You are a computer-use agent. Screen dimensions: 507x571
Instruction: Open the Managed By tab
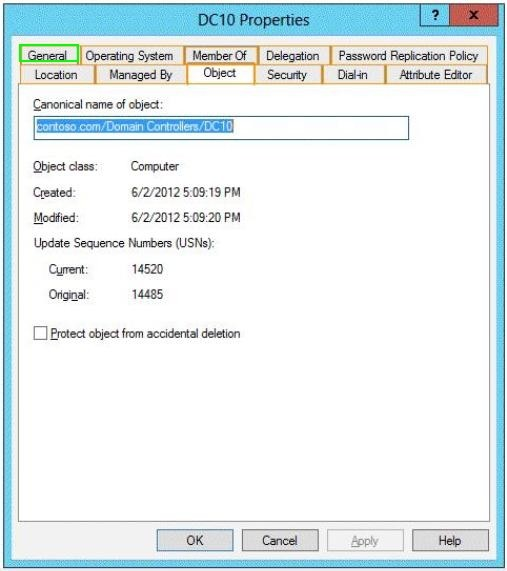point(141,75)
